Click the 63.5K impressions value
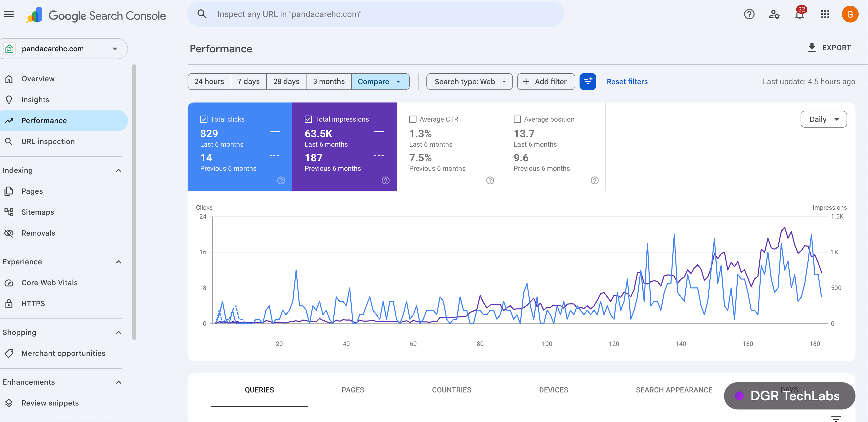868x422 pixels. coord(319,134)
